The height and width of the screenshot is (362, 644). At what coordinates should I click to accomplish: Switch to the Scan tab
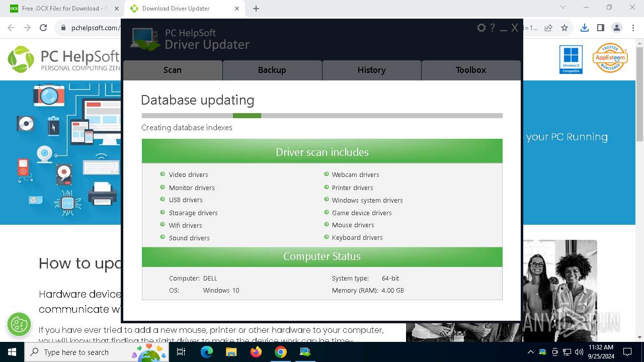pos(173,70)
